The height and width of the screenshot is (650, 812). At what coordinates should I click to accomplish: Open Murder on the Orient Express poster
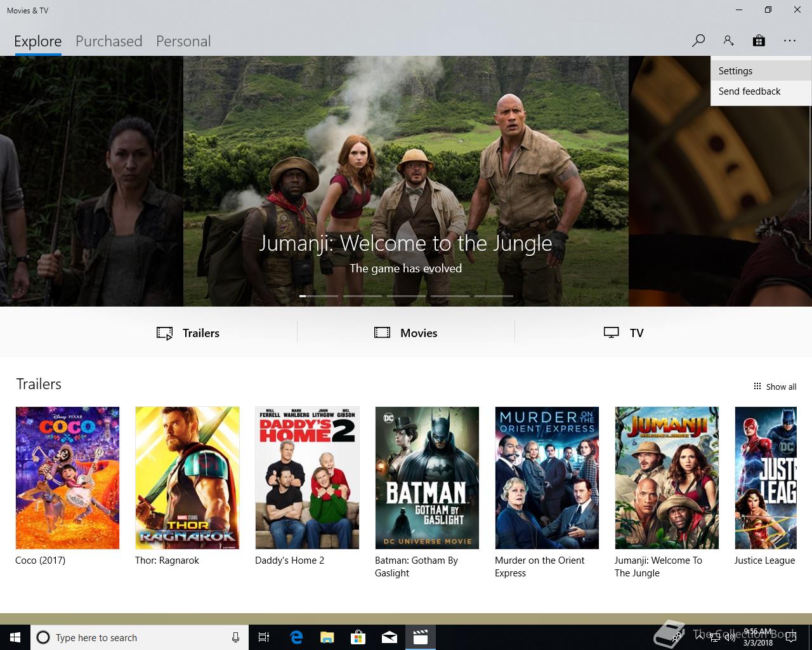pyautogui.click(x=547, y=478)
